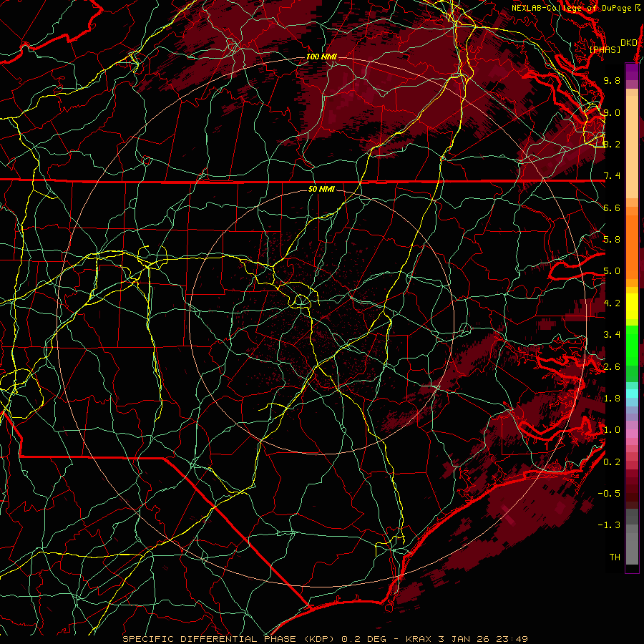
Task: Click the cyan segment of the color bar
Action: 632,394
